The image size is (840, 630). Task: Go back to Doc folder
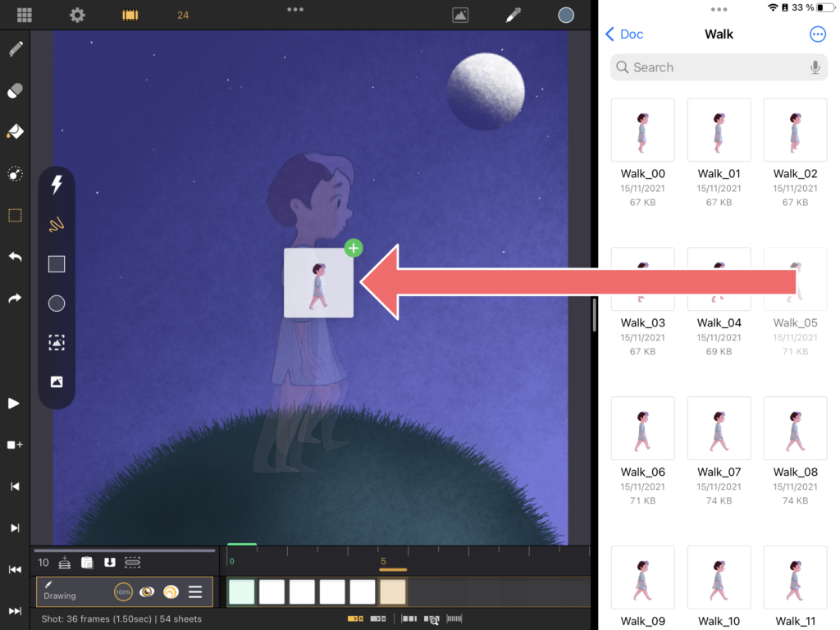point(624,34)
